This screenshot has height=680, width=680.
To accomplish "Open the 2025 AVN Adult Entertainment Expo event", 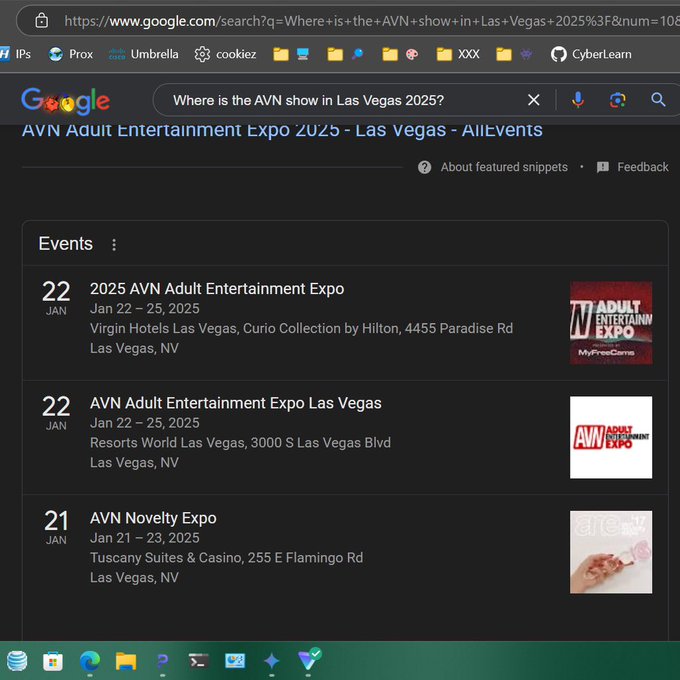I will coord(217,289).
